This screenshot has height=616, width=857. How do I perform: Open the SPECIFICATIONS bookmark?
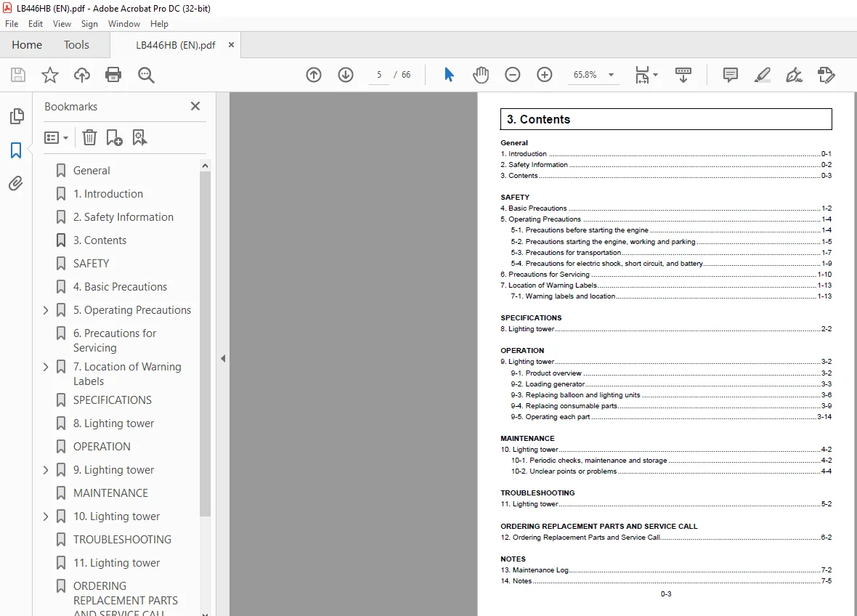[x=113, y=400]
